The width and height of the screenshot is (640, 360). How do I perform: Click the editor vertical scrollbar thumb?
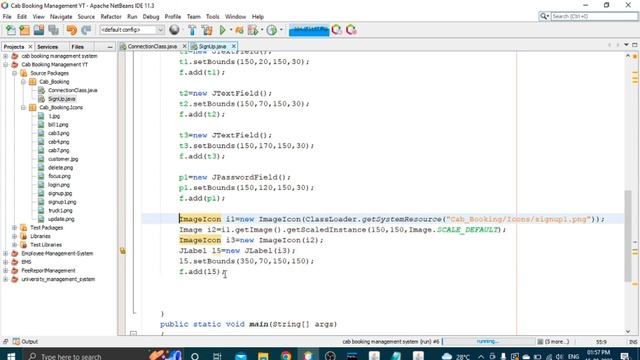tap(628, 236)
